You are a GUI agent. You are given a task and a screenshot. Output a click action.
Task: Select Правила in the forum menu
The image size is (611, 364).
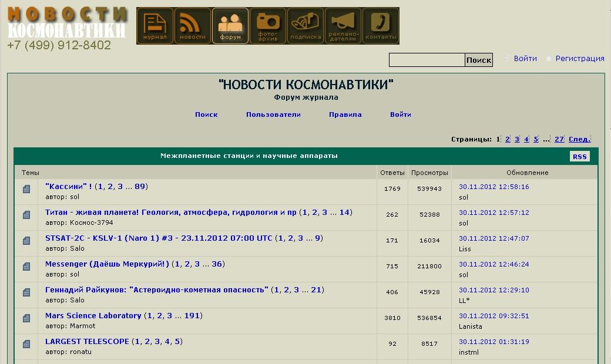pos(345,115)
